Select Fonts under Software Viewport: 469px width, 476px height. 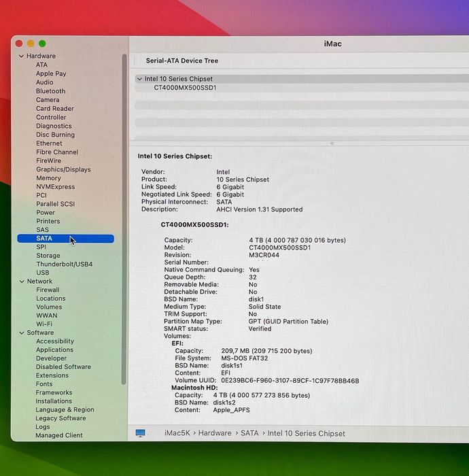[44, 384]
